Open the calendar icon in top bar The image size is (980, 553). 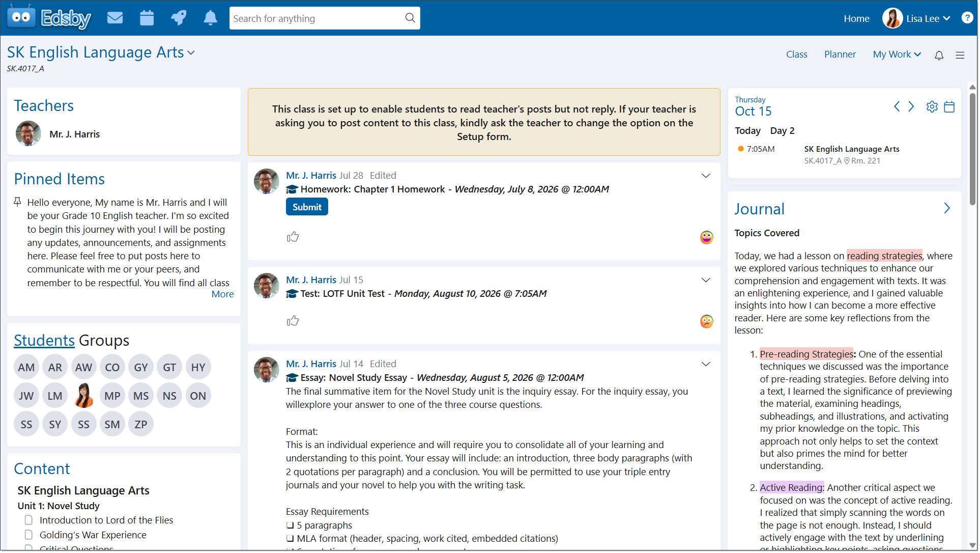(147, 18)
